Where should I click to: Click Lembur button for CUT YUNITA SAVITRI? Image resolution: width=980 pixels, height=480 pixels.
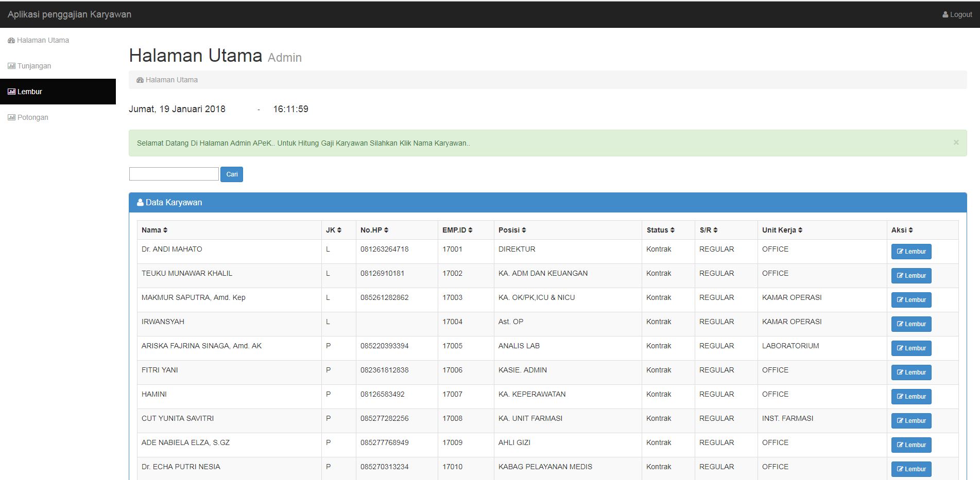[x=911, y=421]
